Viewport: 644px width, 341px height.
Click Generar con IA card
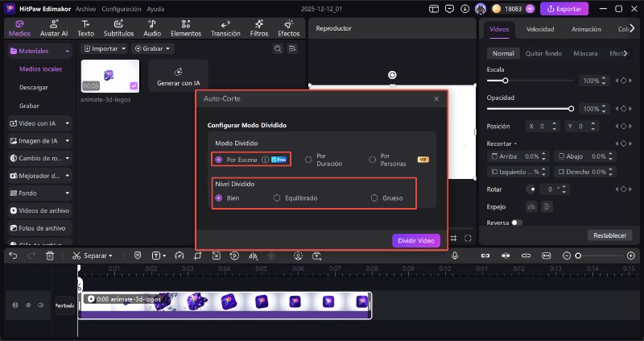(x=178, y=76)
